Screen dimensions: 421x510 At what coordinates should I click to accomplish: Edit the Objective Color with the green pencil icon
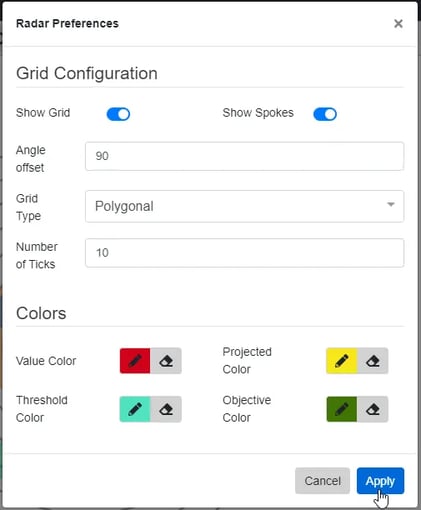pos(342,409)
